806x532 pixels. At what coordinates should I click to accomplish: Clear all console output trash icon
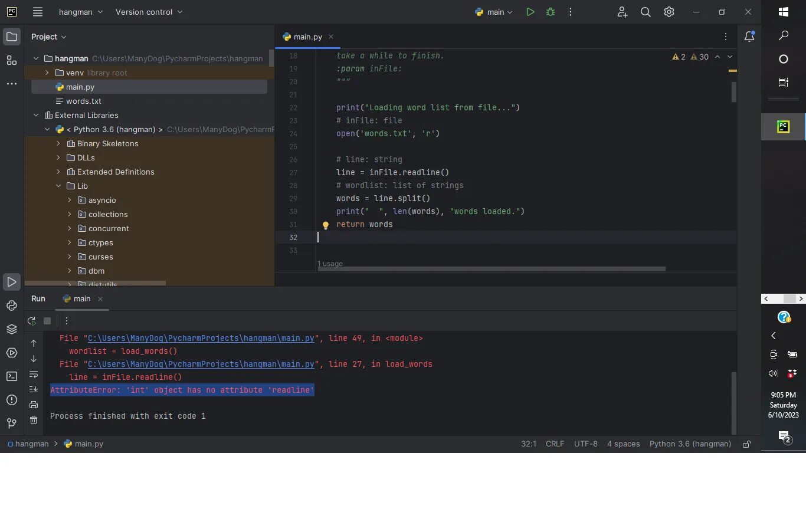[x=34, y=420]
